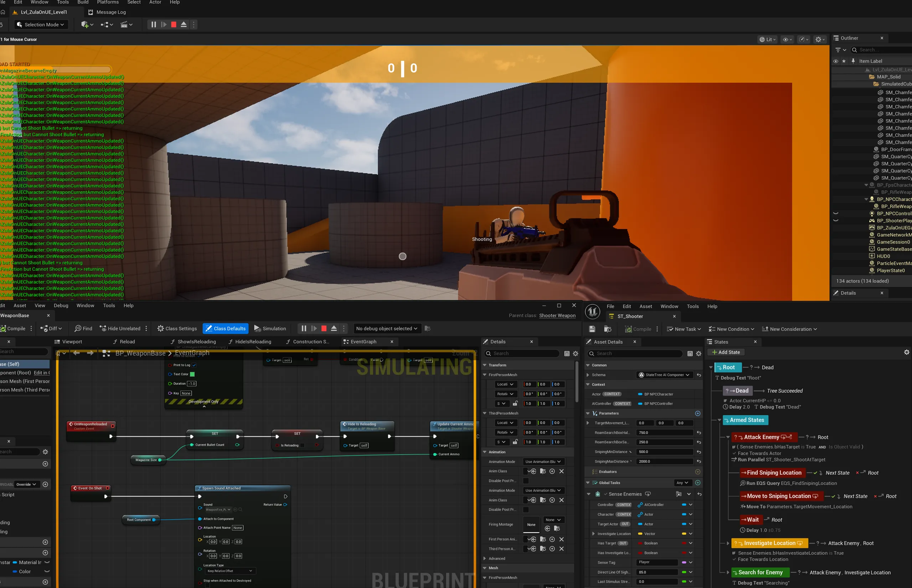Pause simulation in main level toolbar
This screenshot has height=588, width=912.
point(154,25)
